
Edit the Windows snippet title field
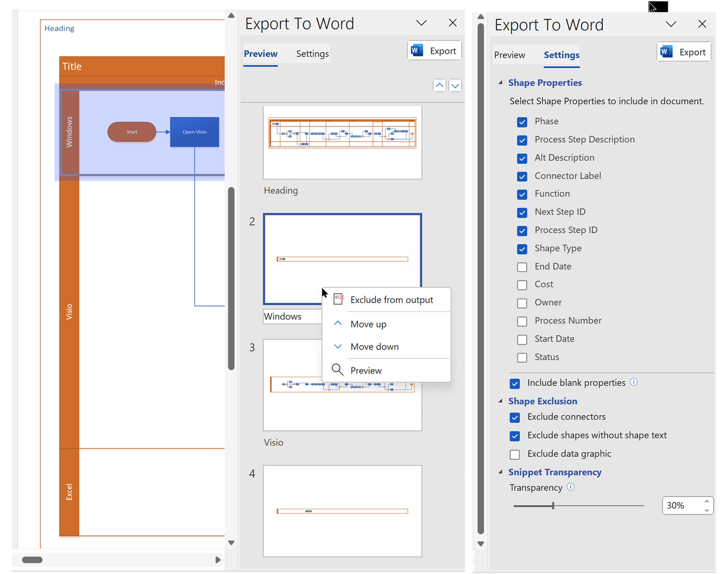(x=293, y=317)
